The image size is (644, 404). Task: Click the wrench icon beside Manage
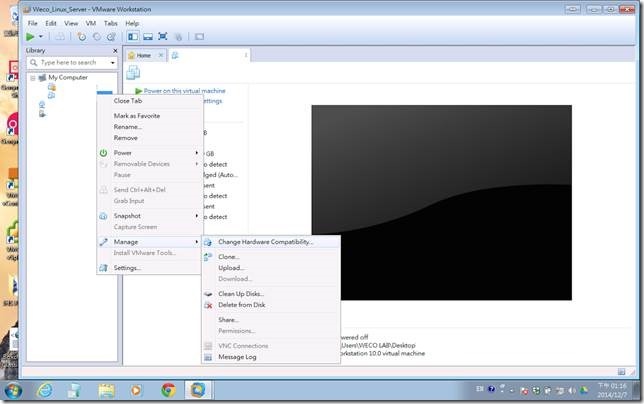coord(104,242)
